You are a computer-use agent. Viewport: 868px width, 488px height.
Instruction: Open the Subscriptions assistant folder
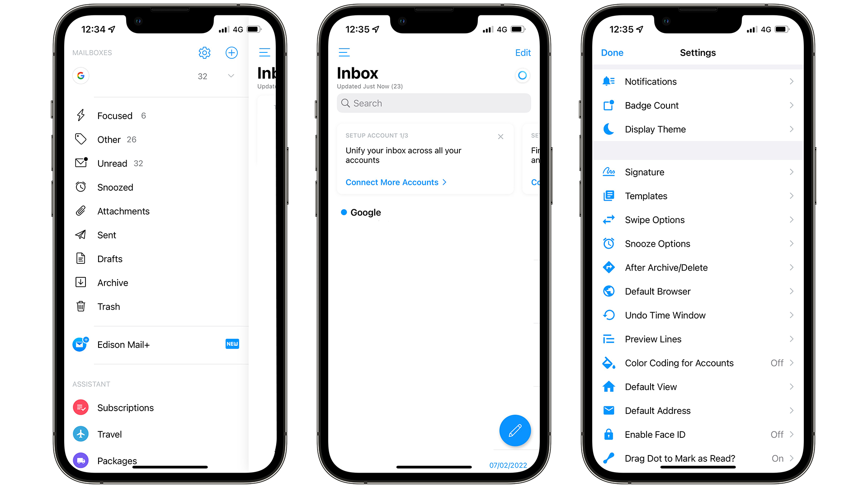pos(125,408)
